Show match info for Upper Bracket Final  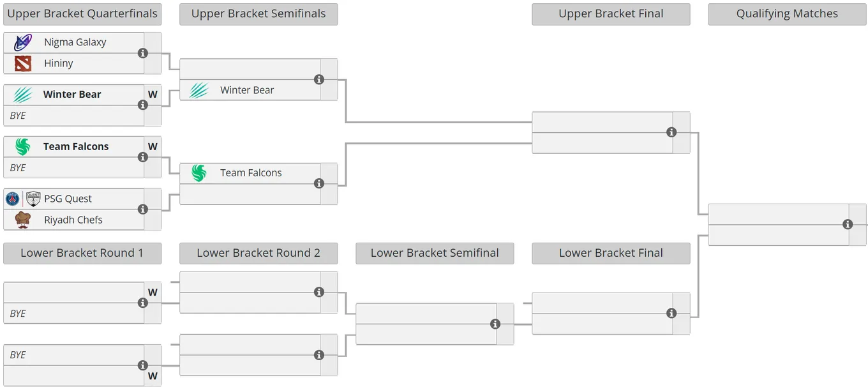tap(671, 132)
